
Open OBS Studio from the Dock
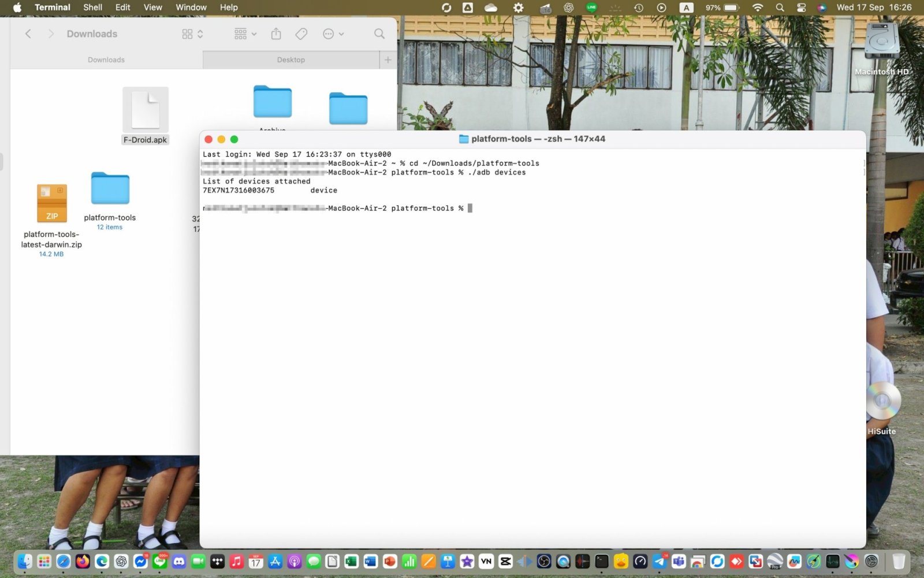[x=544, y=561]
